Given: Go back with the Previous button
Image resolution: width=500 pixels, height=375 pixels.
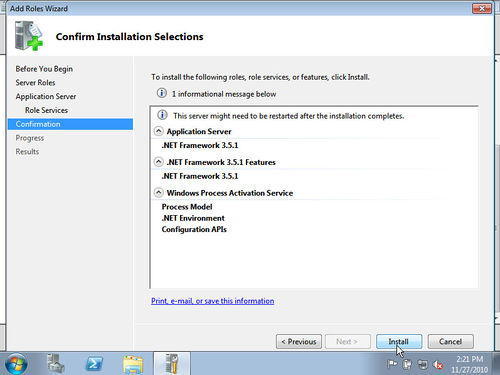Looking at the screenshot, I should point(299,342).
